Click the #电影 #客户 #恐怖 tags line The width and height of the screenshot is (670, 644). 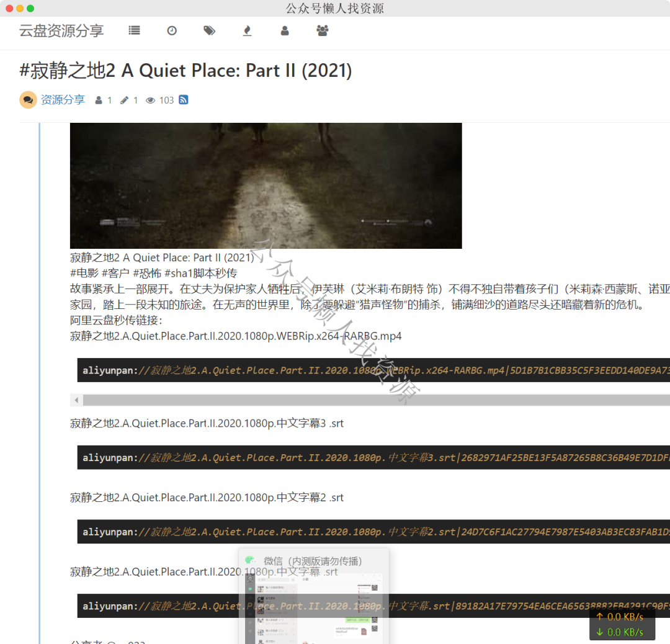click(x=153, y=273)
